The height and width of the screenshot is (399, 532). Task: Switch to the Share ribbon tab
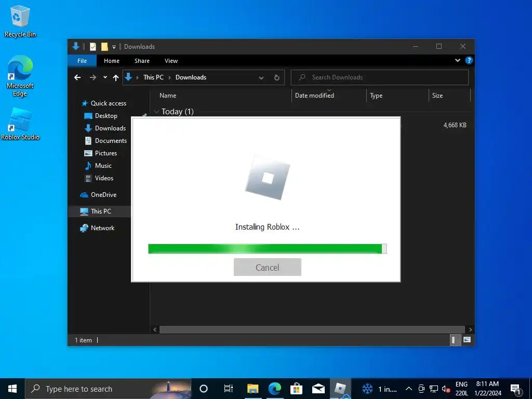coord(142,61)
